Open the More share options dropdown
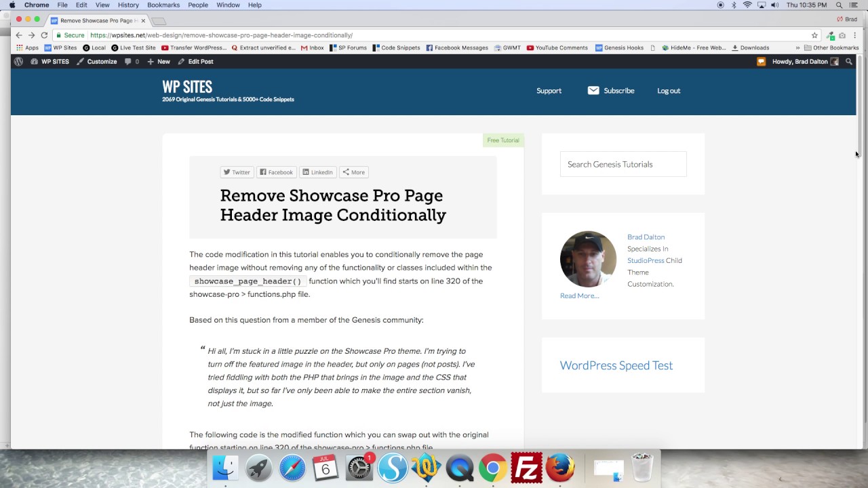This screenshot has width=868, height=488. pyautogui.click(x=353, y=172)
